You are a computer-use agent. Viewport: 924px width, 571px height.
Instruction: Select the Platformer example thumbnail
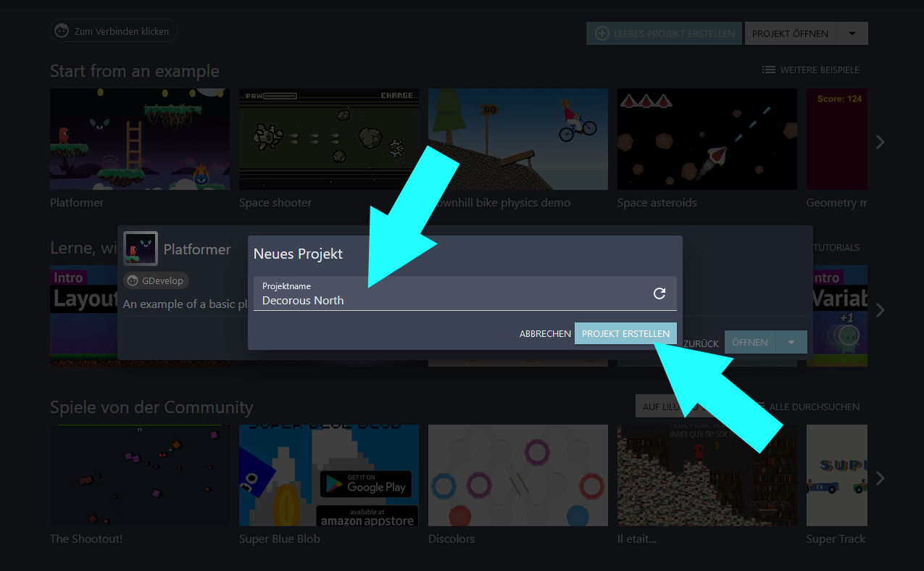point(140,139)
